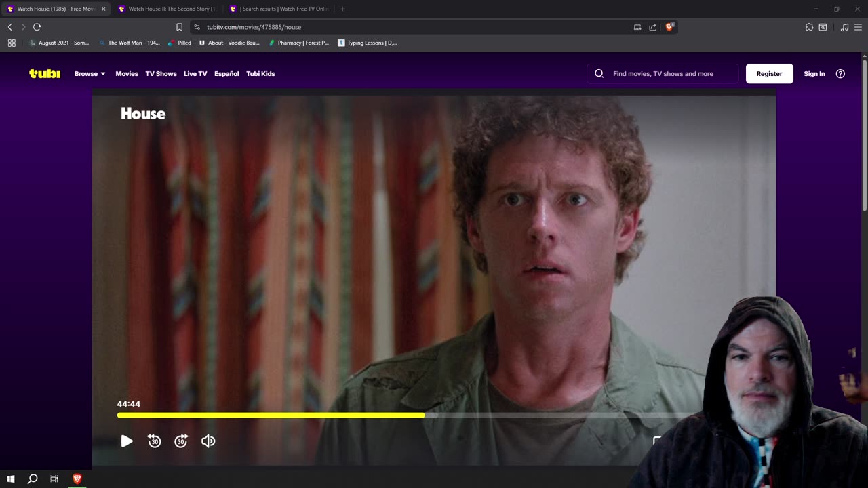Open the media playlist music-note icon
This screenshot has height=488, width=868.
point(844,27)
